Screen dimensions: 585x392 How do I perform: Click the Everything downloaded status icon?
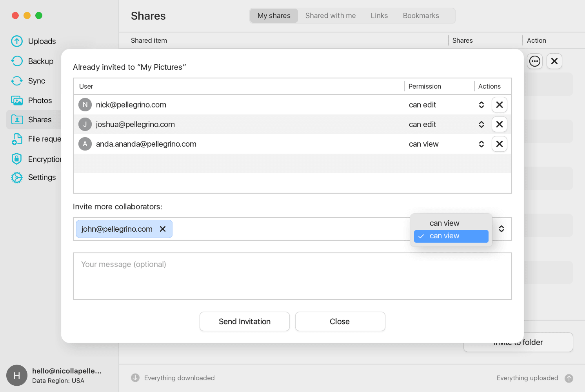[x=135, y=377]
